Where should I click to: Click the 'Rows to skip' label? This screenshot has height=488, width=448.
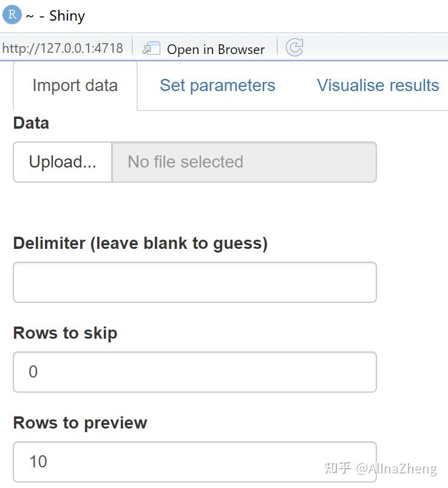65,333
